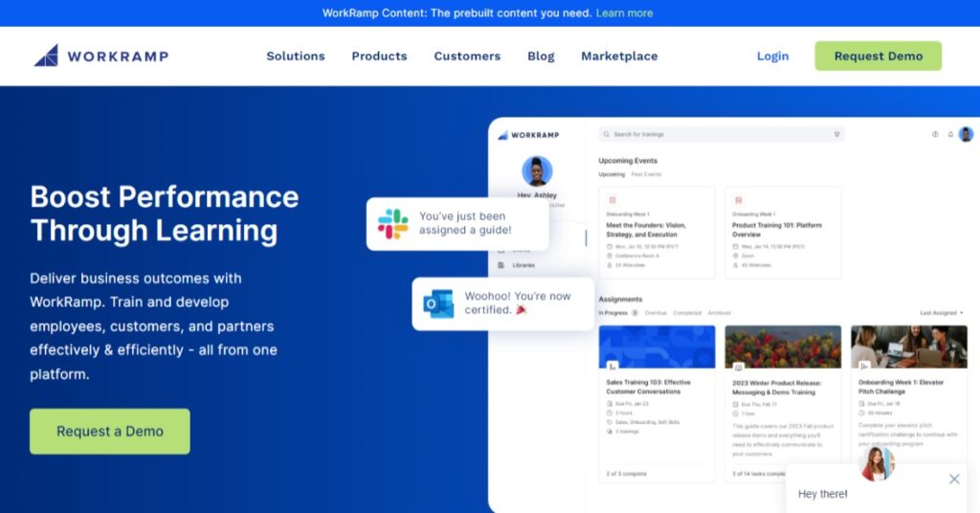Click the filter icon inside the search bar
Image resolution: width=980 pixels, height=513 pixels.
pos(836,134)
